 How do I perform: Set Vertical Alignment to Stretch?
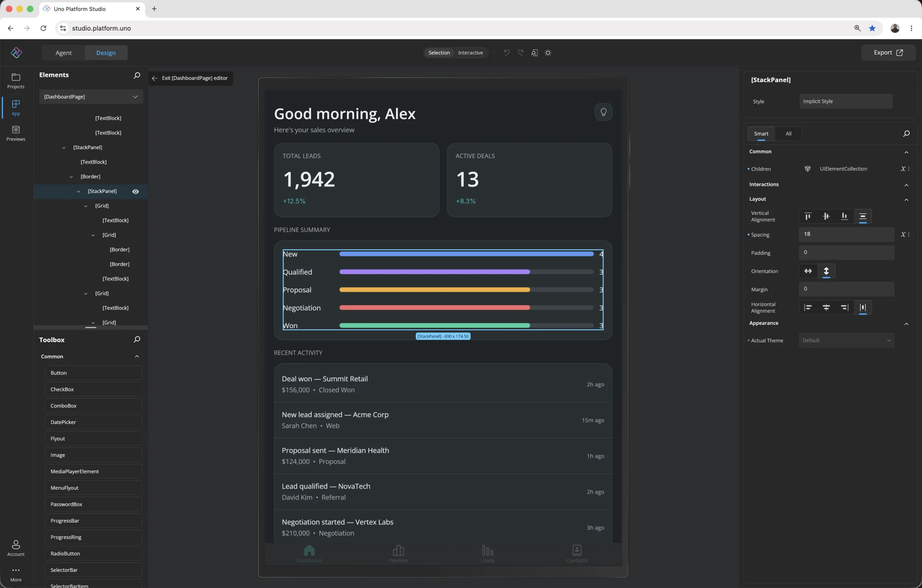click(x=863, y=216)
